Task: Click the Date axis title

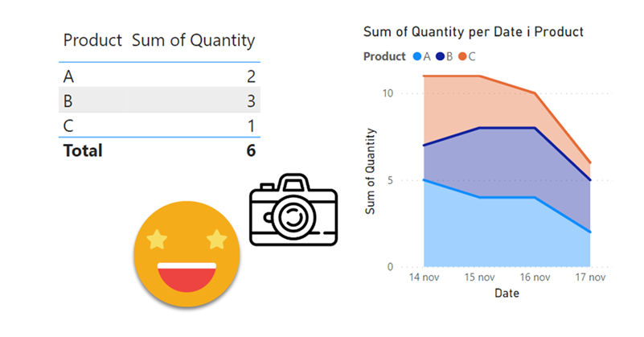Action: point(507,294)
